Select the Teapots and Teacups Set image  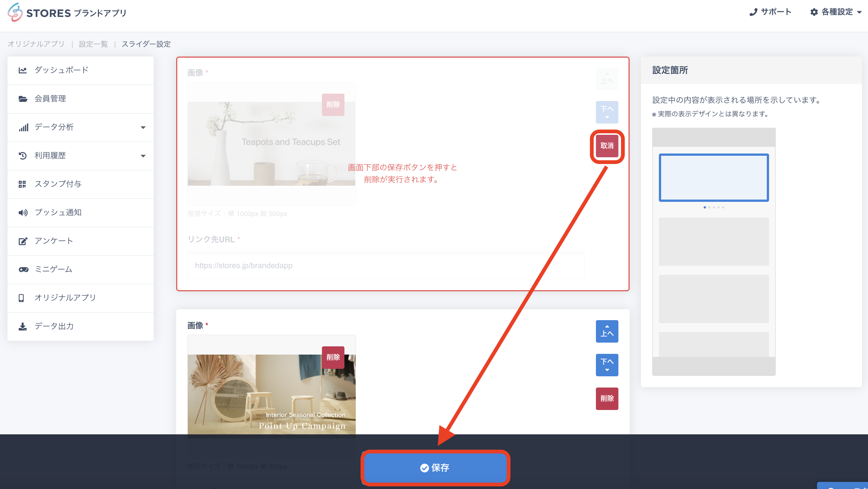pyautogui.click(x=271, y=144)
